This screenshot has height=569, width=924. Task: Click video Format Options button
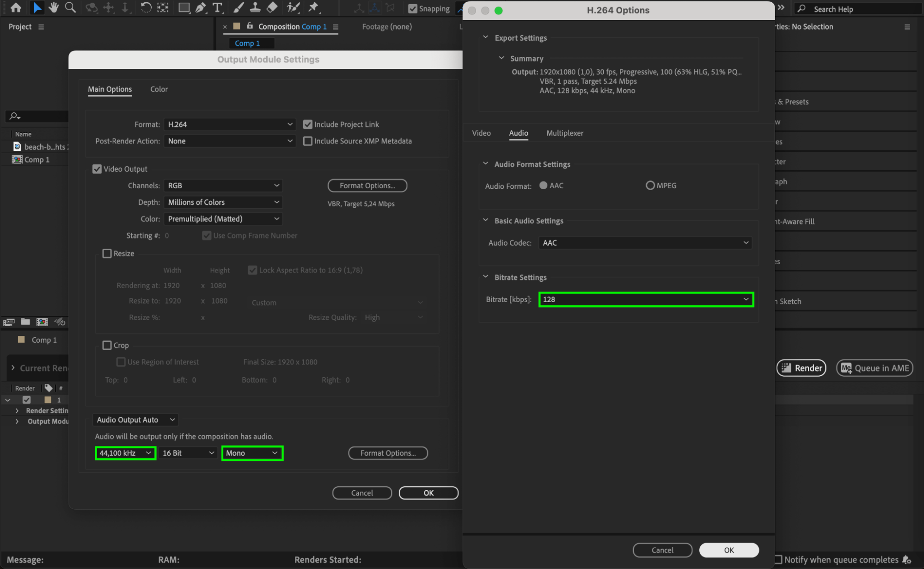[367, 186]
